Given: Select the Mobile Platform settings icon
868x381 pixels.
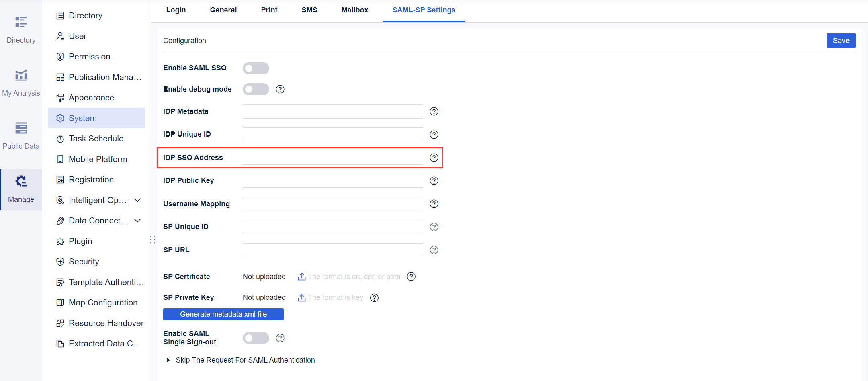Looking at the screenshot, I should (x=60, y=159).
